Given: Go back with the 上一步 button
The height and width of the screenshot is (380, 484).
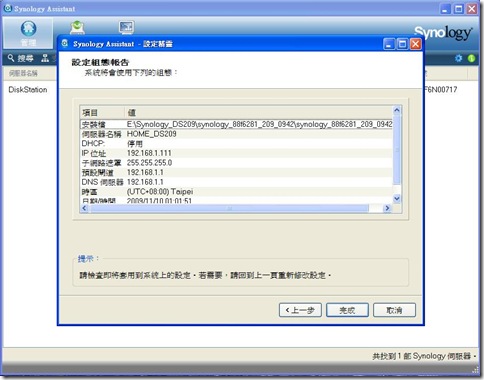Looking at the screenshot, I should tap(300, 310).
